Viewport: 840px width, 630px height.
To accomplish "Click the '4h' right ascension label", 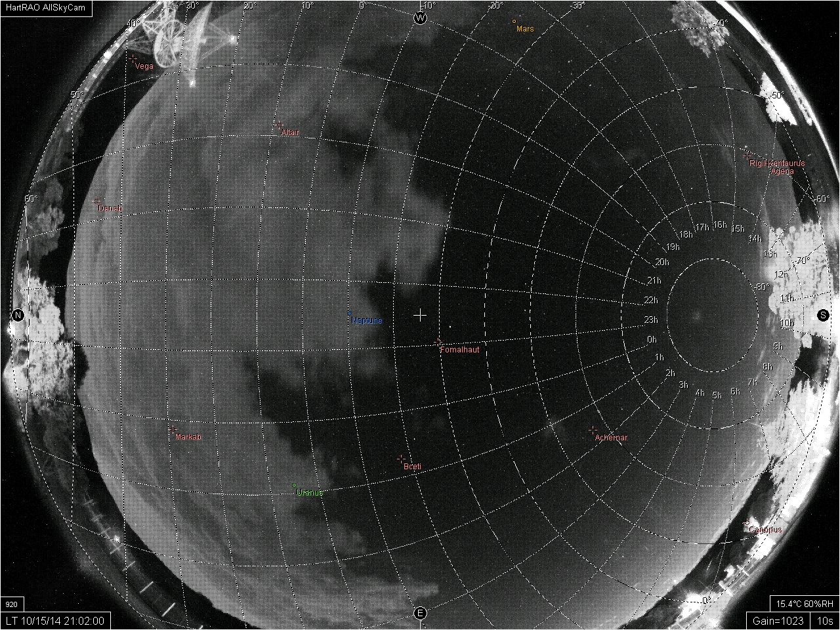I will [x=700, y=393].
